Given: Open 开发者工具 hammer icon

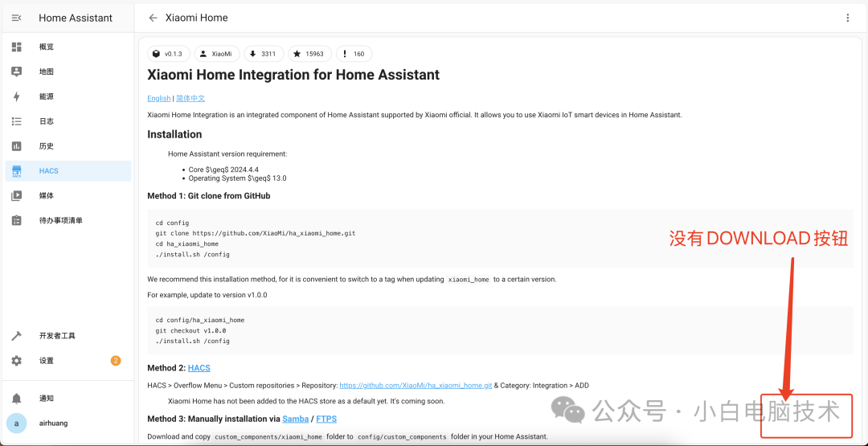Looking at the screenshot, I should 17,336.
